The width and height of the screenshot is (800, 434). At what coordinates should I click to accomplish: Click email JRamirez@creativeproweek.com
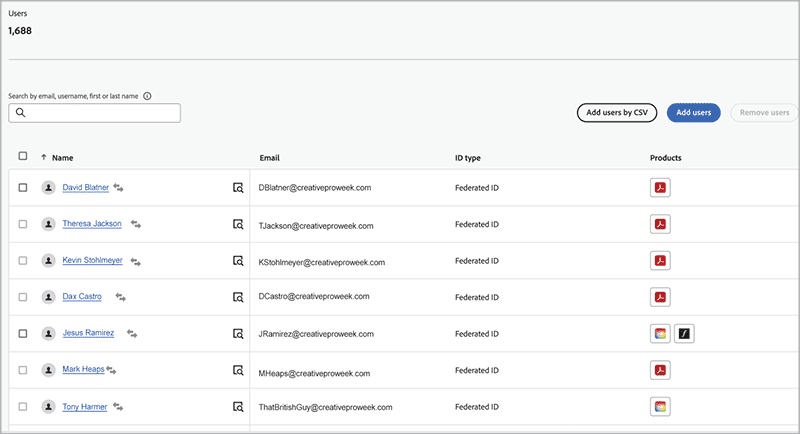[x=316, y=334]
